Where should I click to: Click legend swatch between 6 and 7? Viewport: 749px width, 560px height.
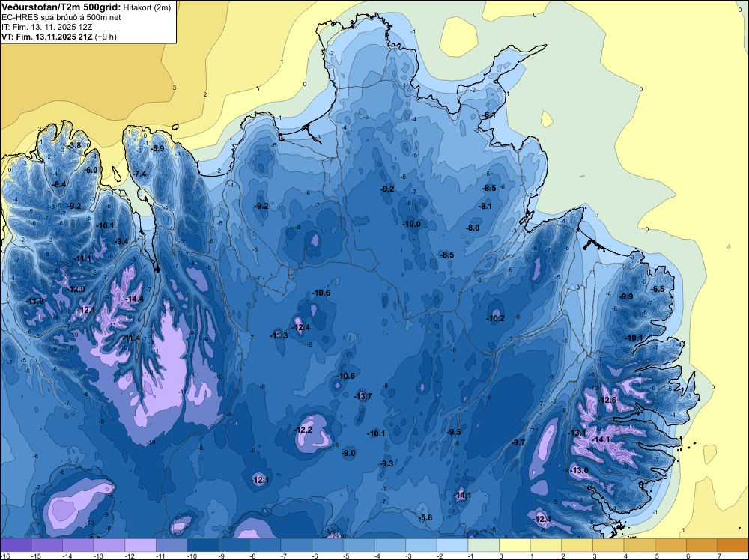(702, 545)
